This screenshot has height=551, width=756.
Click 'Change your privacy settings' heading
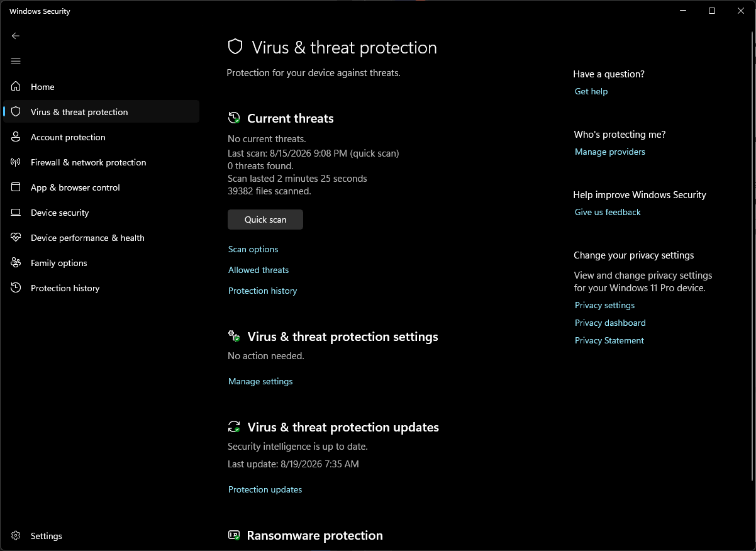click(634, 255)
